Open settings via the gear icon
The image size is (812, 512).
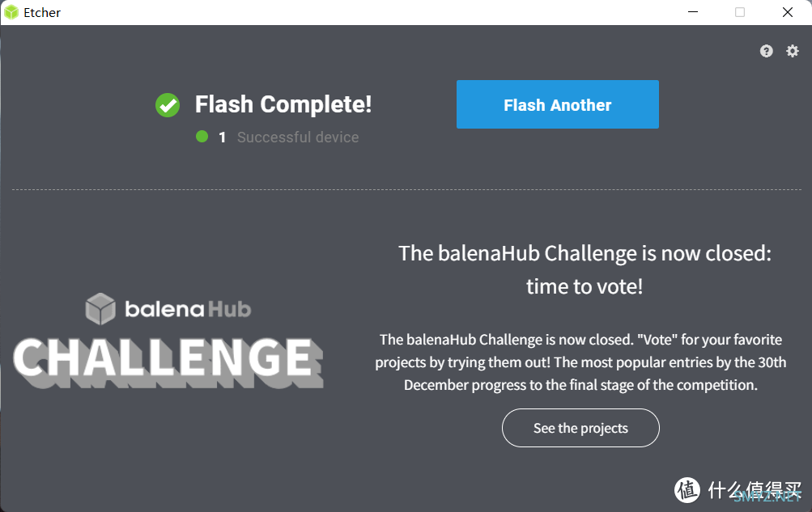click(x=793, y=51)
